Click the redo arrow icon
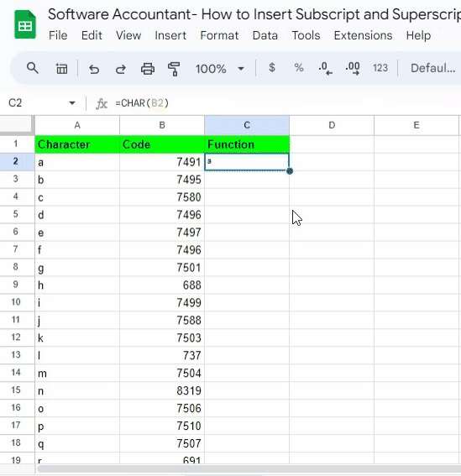Screen dimensions: 461x476 (121, 69)
